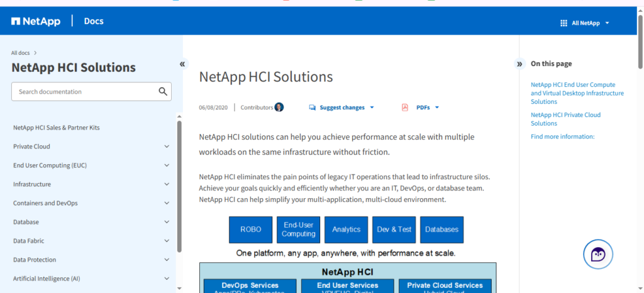Open the Suggest changes menu
This screenshot has height=293, width=644.
[347, 108]
